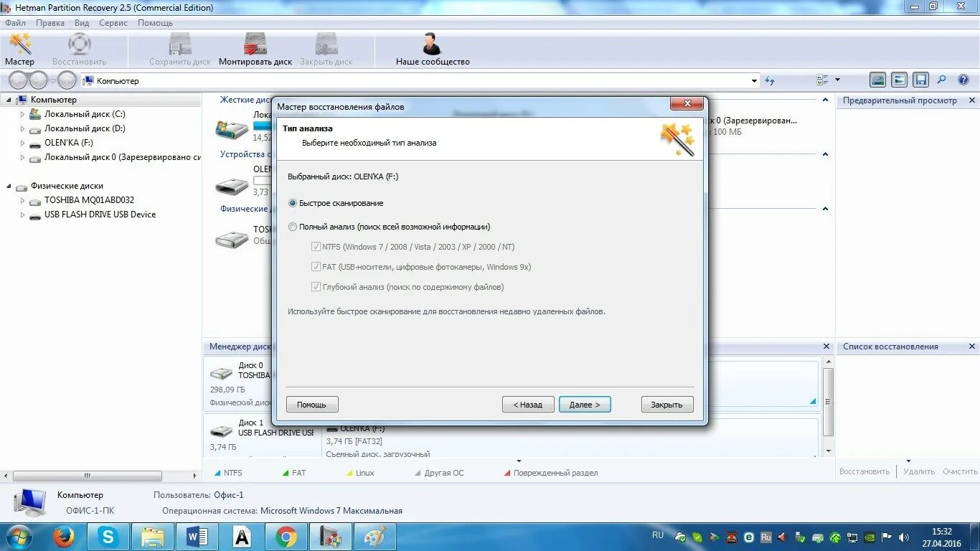This screenshot has height=551, width=980.
Task: Open search with magnifier icon
Action: coord(942,80)
